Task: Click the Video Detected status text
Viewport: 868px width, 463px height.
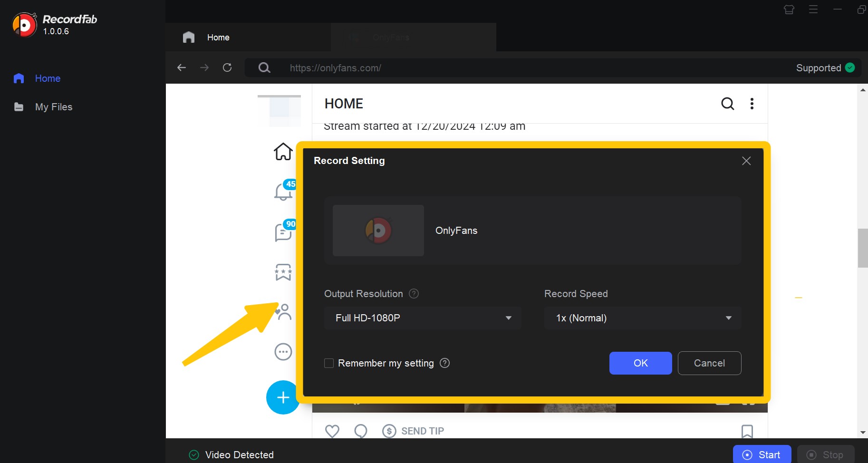Action: [240, 455]
